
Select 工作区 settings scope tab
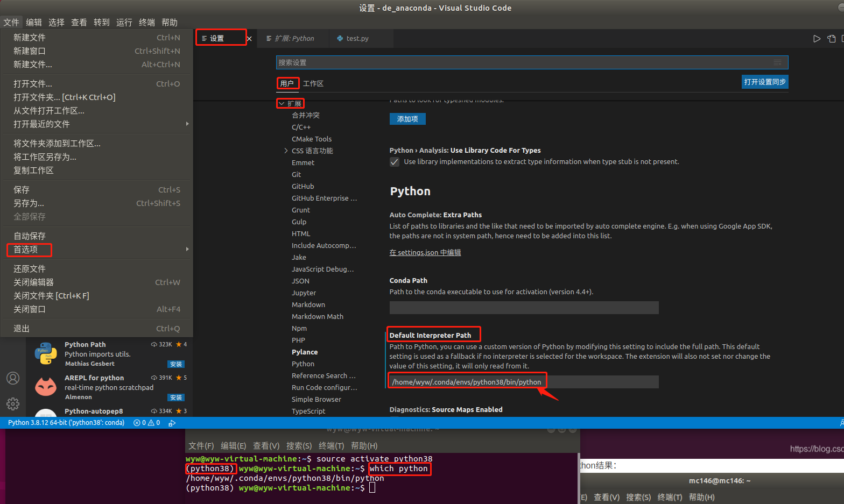click(x=313, y=83)
